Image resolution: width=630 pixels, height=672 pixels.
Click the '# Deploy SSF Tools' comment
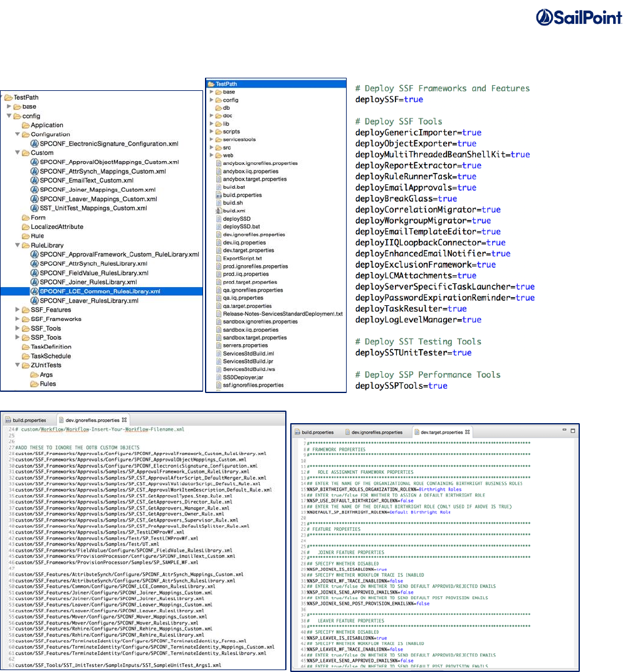coord(399,121)
